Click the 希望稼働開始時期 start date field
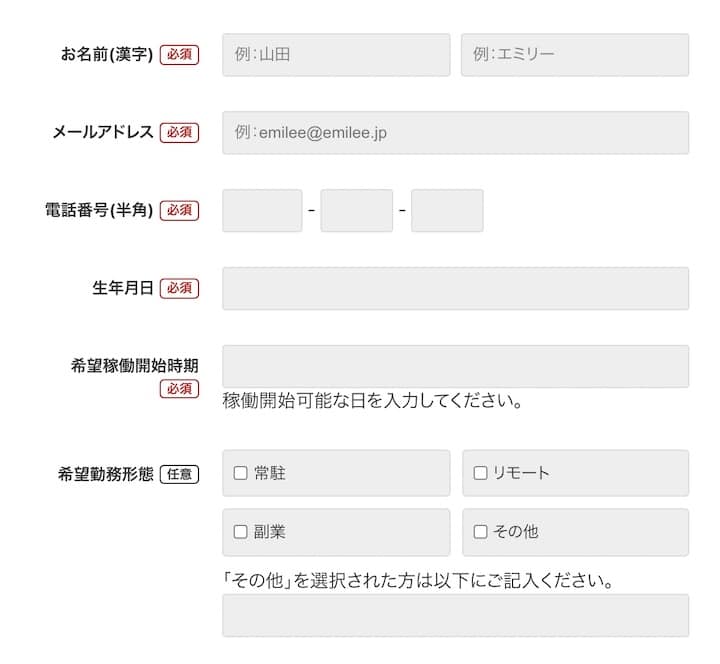The height and width of the screenshot is (664, 720). click(x=455, y=366)
